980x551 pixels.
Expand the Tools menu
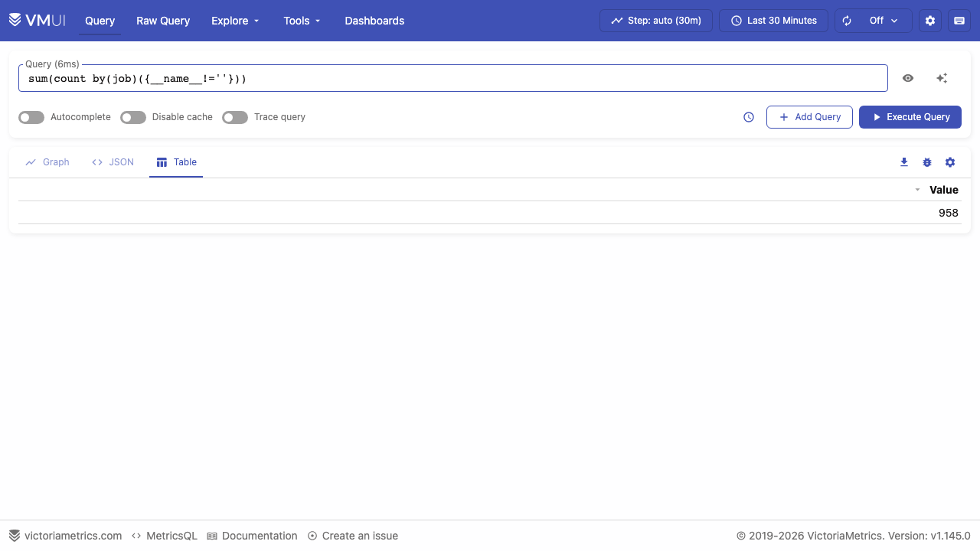point(302,21)
